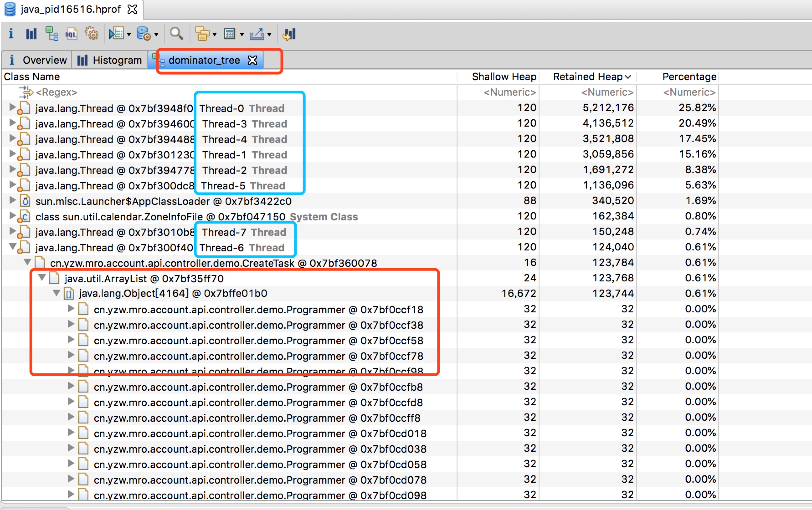The image size is (812, 510).
Task: Open reports dropdown arrow in toolbar
Action: [129, 34]
